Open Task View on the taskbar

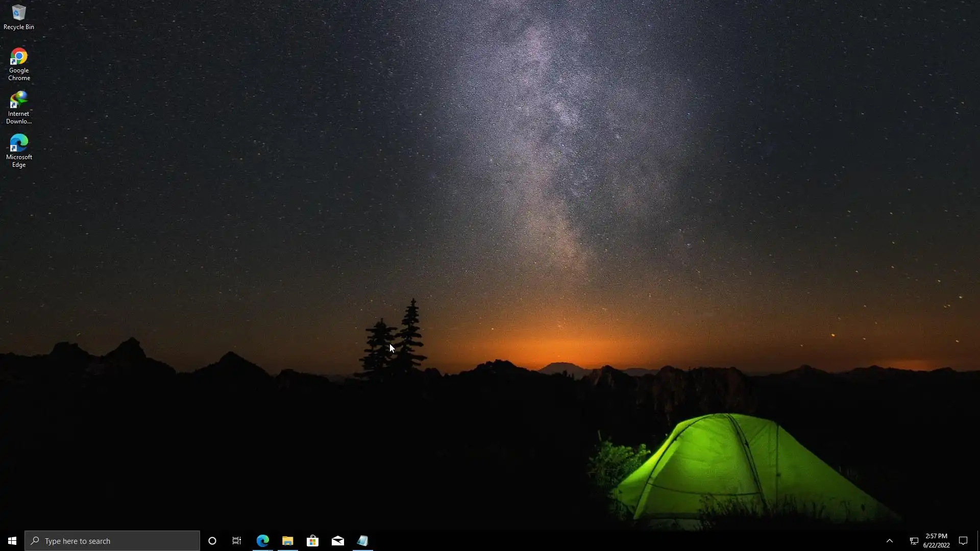tap(237, 541)
